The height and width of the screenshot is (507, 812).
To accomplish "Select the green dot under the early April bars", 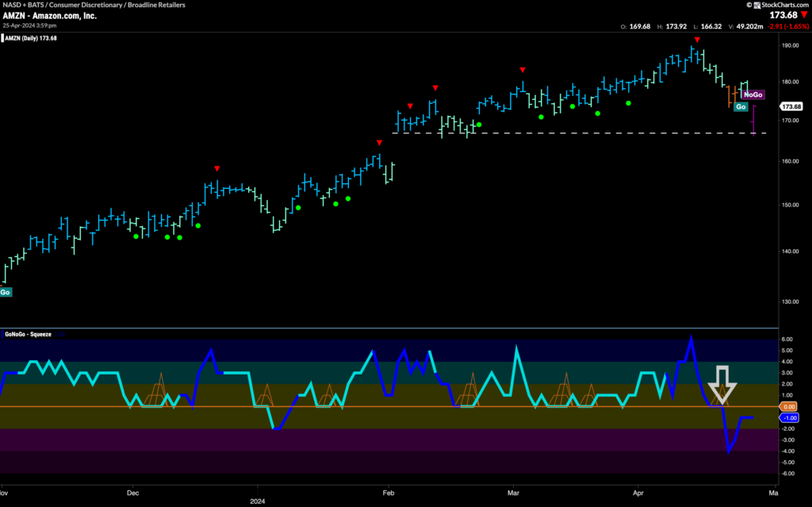I will tap(629, 102).
